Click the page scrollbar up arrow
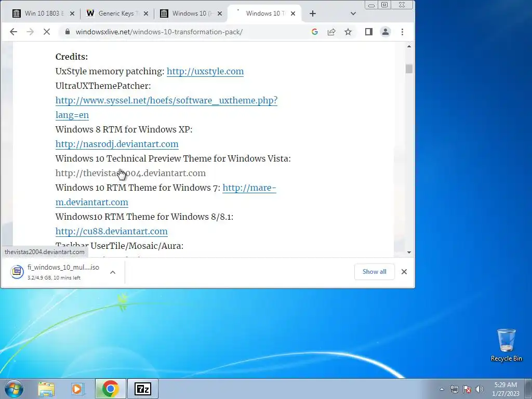This screenshot has height=399, width=532. (x=409, y=46)
